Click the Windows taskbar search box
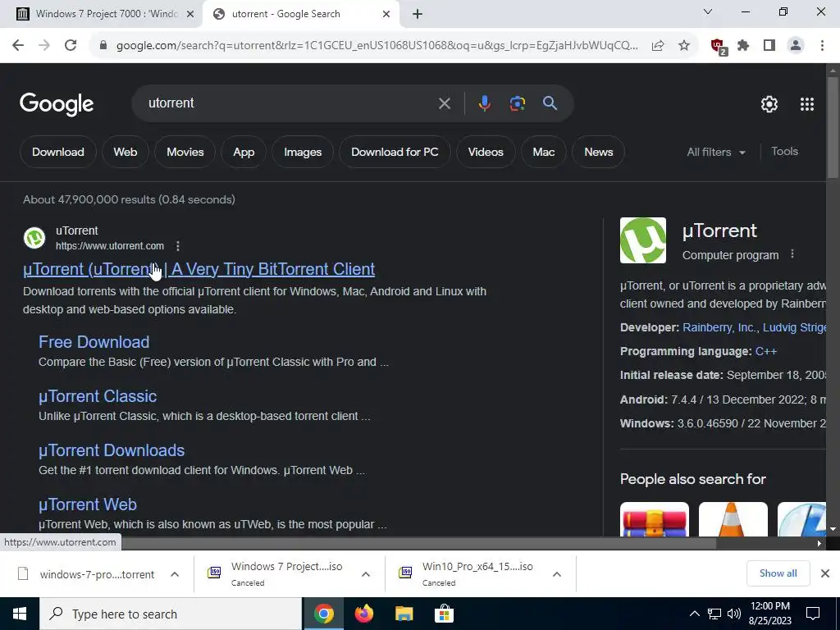The width and height of the screenshot is (840, 630). (x=171, y=614)
